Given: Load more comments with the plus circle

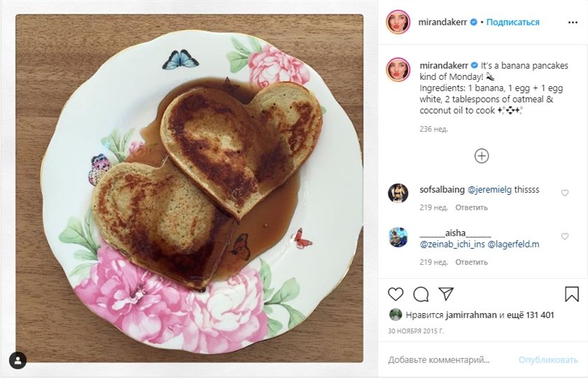Looking at the screenshot, I should [482, 156].
